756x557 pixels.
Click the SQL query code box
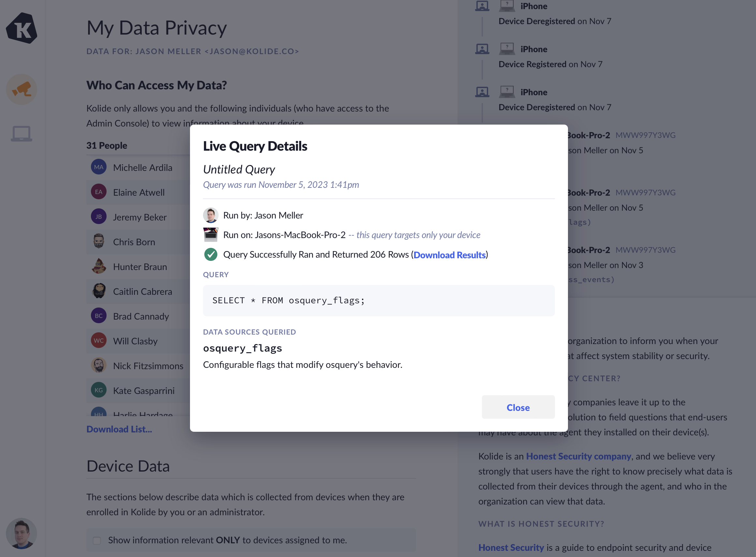(378, 300)
